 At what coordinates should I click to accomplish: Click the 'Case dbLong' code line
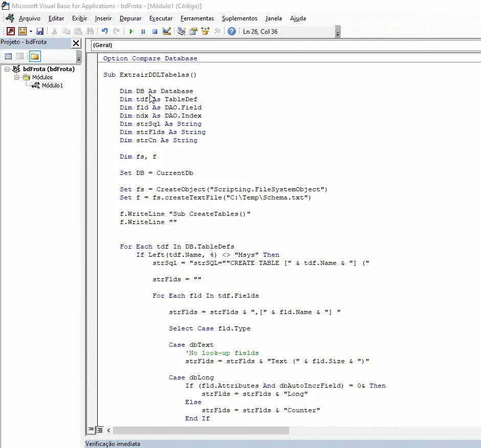[x=191, y=377]
